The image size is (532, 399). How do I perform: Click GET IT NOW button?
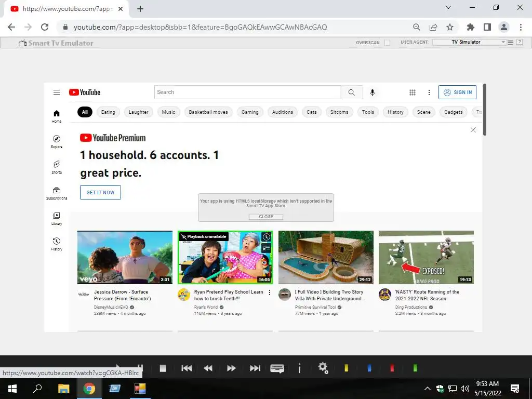pos(100,192)
